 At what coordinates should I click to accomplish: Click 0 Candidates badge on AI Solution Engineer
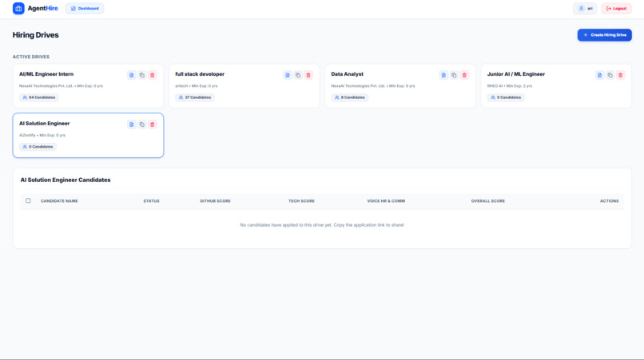coord(38,147)
